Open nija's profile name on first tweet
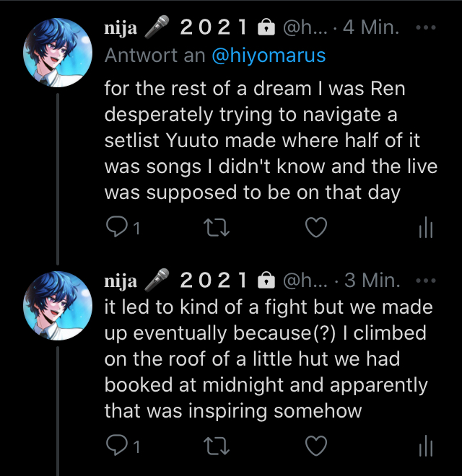This screenshot has height=476, width=462. click(x=121, y=28)
